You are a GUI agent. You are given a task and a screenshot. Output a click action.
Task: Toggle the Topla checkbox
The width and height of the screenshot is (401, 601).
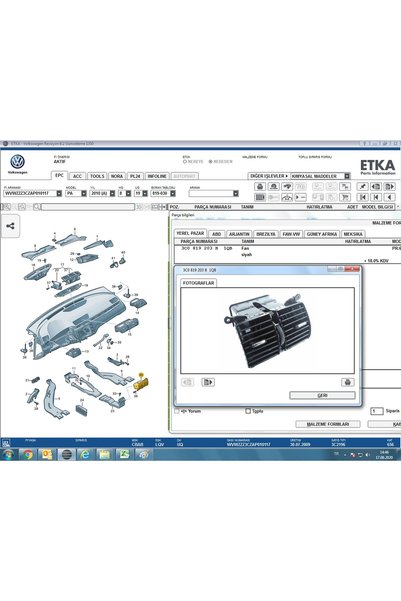click(x=248, y=411)
